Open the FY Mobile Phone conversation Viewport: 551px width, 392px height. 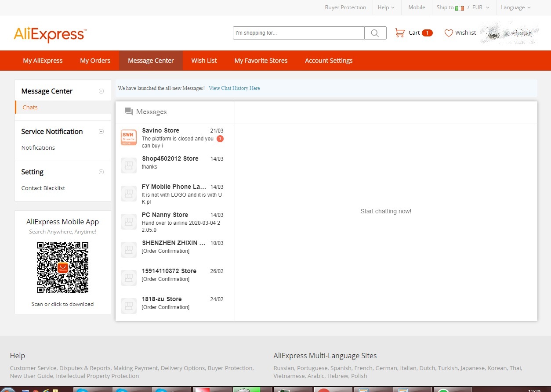(x=175, y=194)
